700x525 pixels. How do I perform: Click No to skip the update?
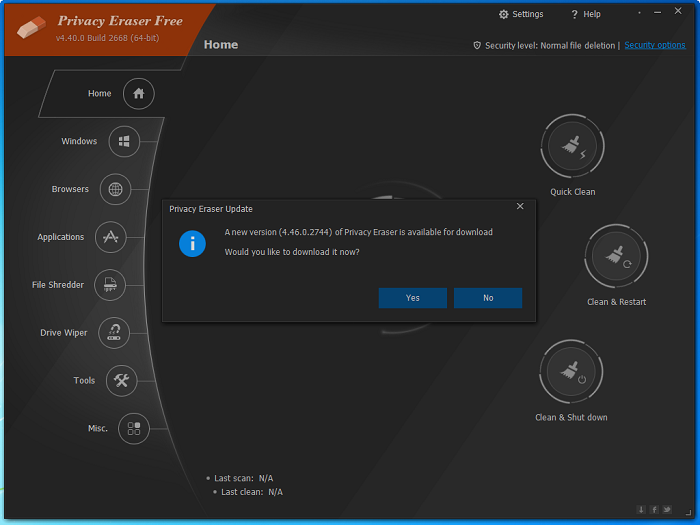pos(488,298)
